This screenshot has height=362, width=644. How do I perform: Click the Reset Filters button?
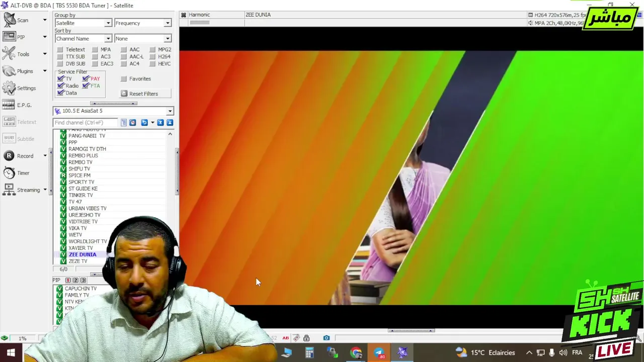[x=145, y=94]
